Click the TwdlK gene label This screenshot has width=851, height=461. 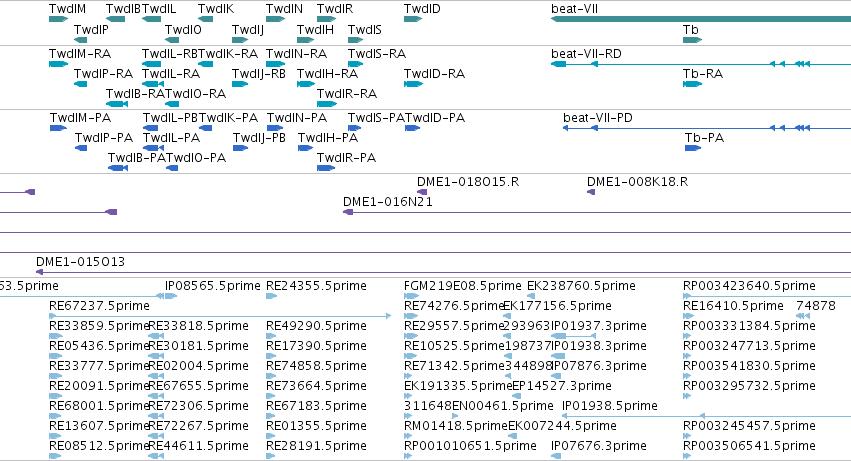point(216,9)
